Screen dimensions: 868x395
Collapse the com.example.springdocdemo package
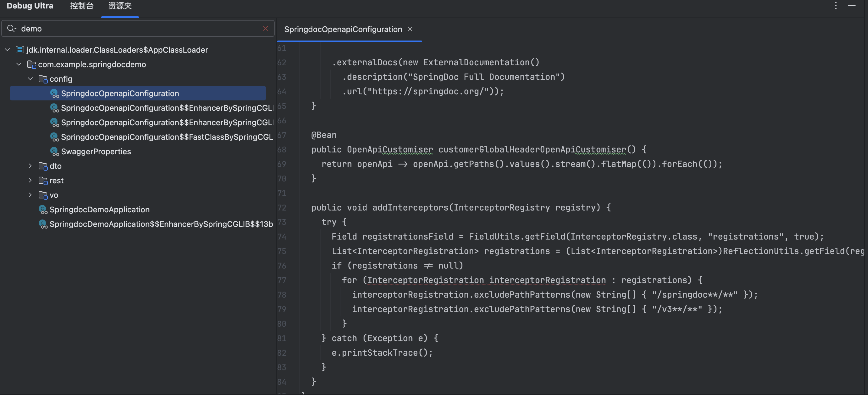coord(19,64)
